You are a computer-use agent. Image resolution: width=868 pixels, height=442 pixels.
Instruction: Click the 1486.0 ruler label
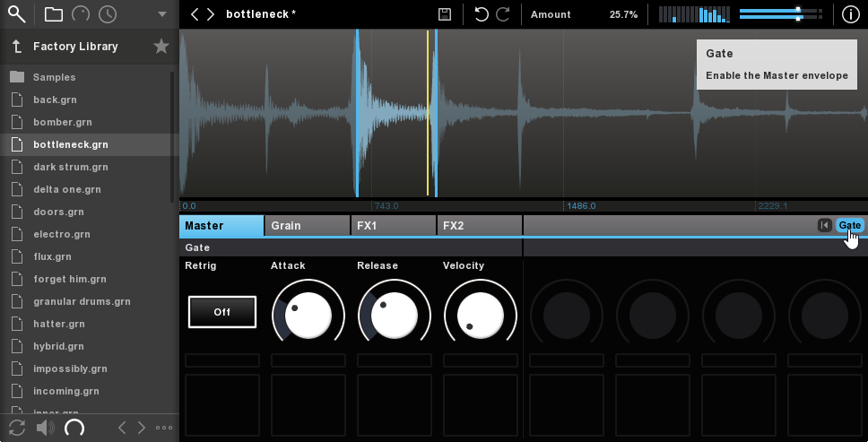click(581, 206)
